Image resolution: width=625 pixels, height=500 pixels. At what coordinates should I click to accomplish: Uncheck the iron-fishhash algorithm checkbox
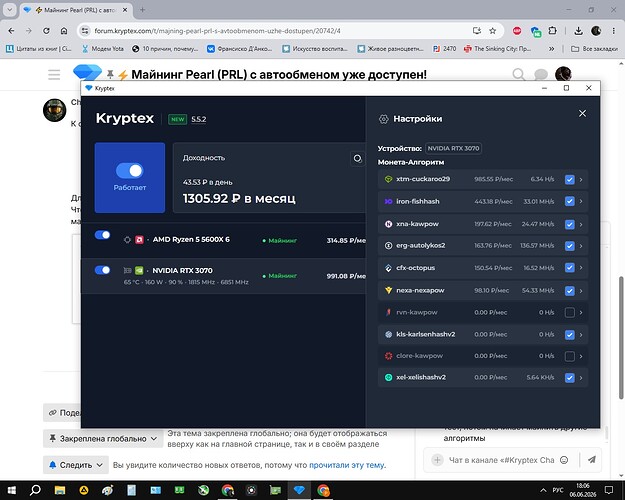point(570,201)
